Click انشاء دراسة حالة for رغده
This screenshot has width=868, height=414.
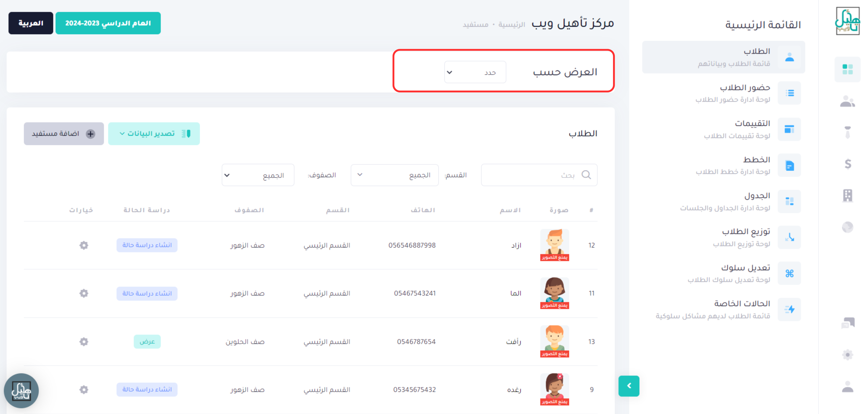click(147, 390)
